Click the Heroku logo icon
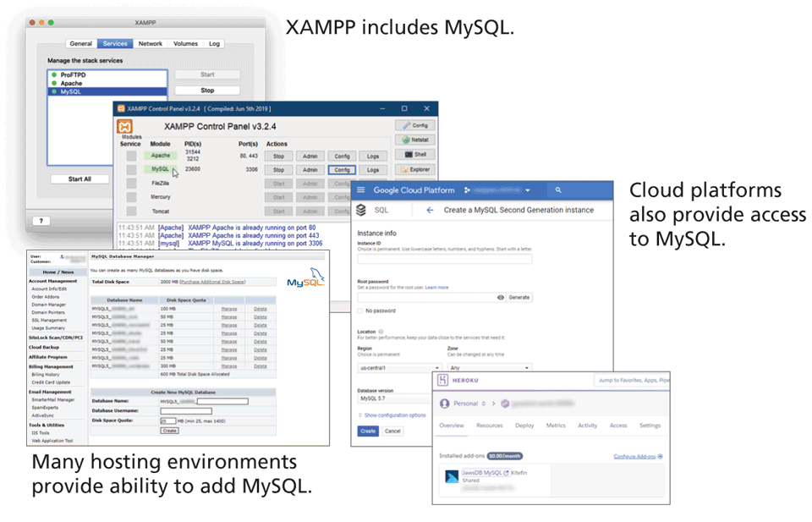The image size is (812, 522). click(x=443, y=382)
